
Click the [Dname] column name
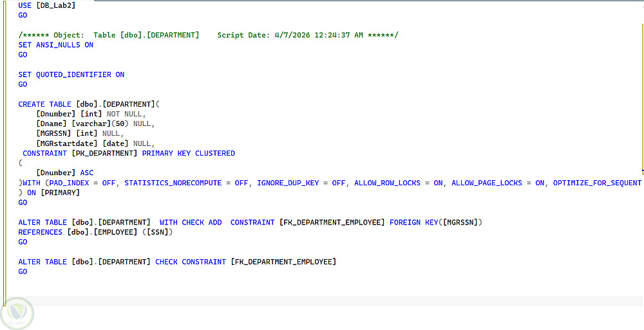[52, 124]
